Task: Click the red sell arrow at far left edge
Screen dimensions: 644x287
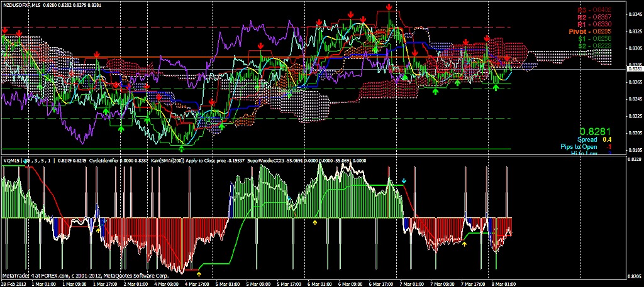Action: pos(5,30)
